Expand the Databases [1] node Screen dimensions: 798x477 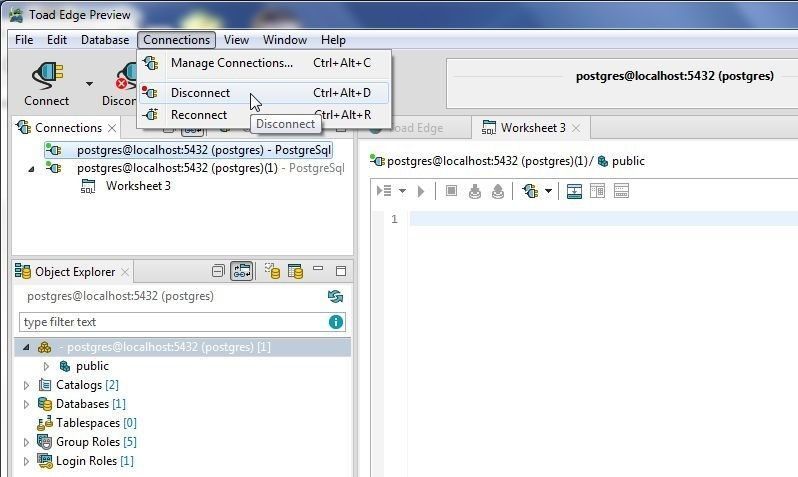click(x=26, y=404)
